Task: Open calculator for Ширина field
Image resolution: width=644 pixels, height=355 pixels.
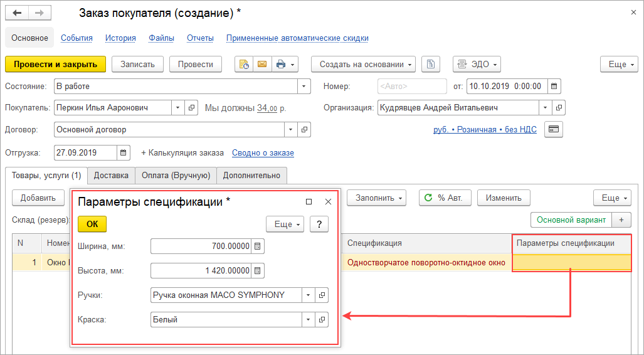Action: tap(258, 246)
